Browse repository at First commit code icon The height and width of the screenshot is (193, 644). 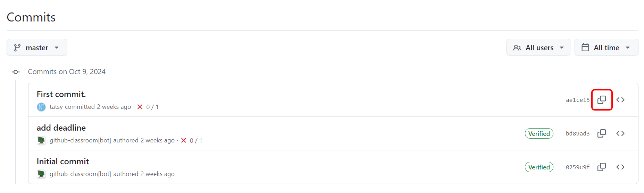click(620, 100)
